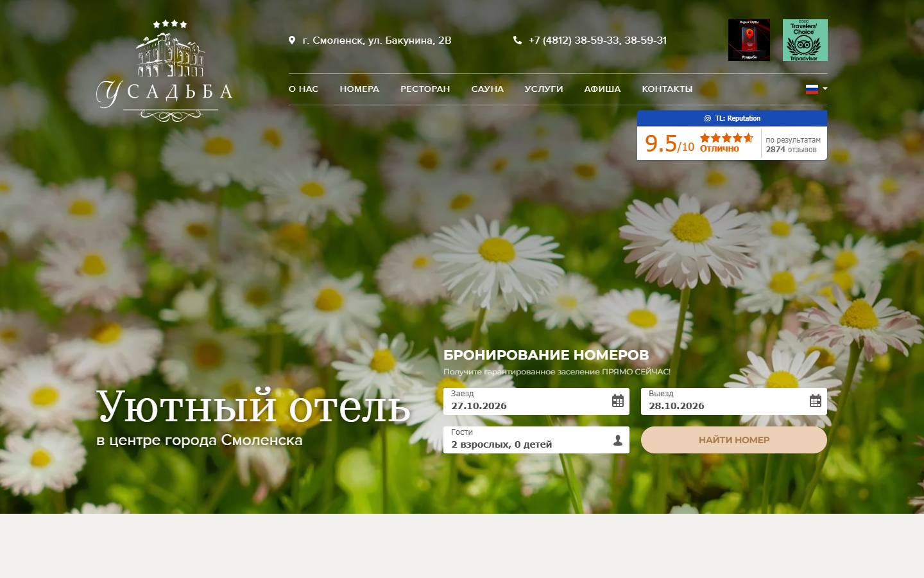This screenshot has width=924, height=578.
Task: Click the Russian flag language icon
Action: click(812, 89)
